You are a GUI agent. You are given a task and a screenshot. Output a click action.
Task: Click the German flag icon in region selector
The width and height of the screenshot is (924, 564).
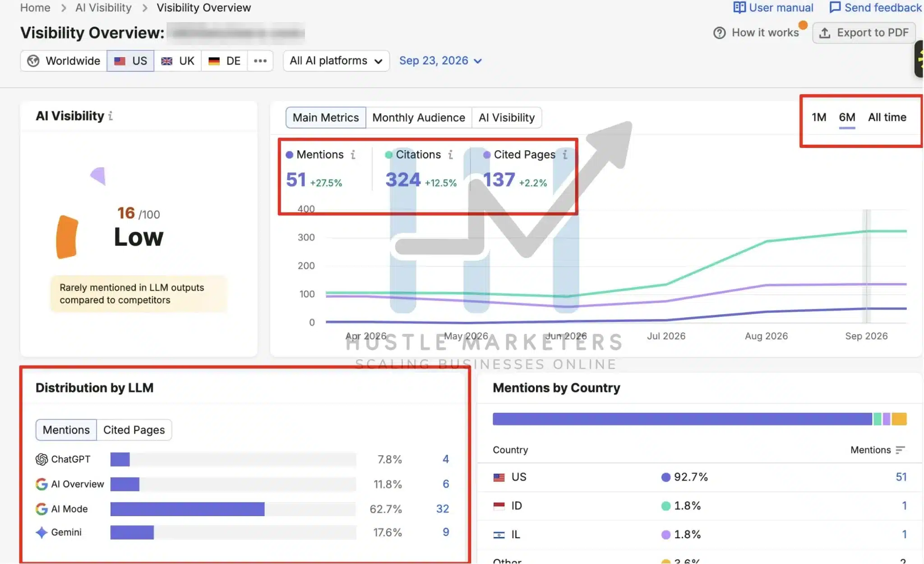click(214, 61)
